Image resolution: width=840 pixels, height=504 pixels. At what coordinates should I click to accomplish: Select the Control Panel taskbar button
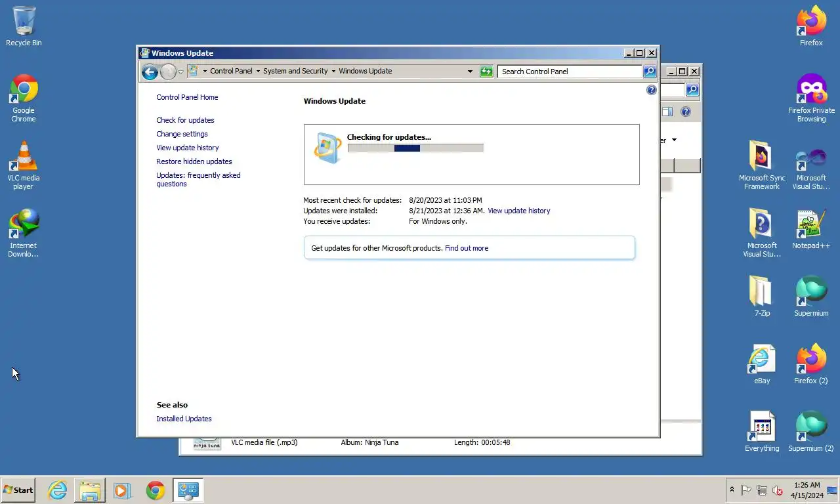(x=188, y=490)
